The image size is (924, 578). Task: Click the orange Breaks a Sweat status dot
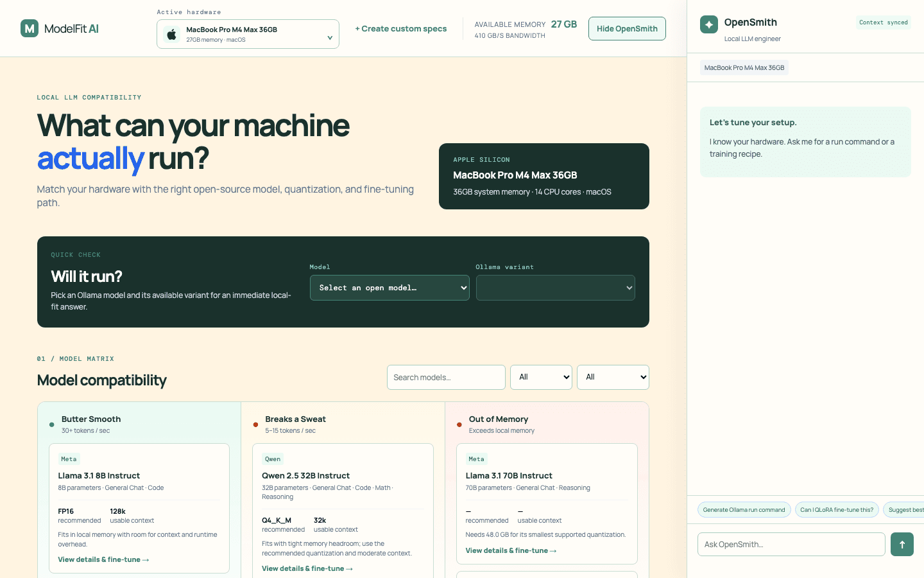pos(255,425)
